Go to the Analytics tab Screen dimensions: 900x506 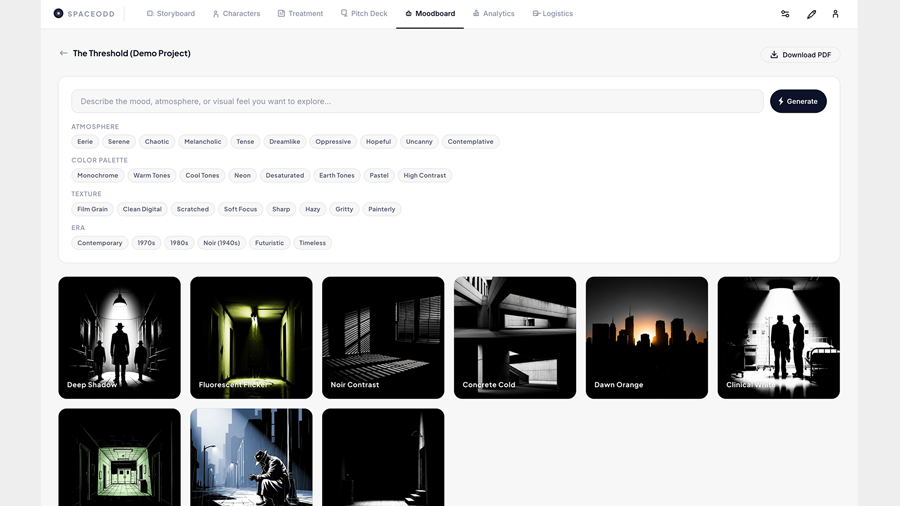[x=493, y=14]
